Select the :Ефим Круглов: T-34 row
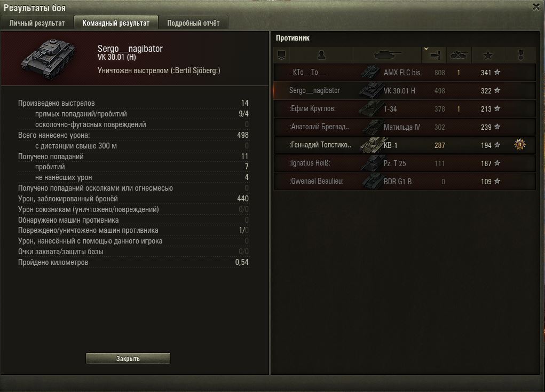 click(405, 108)
